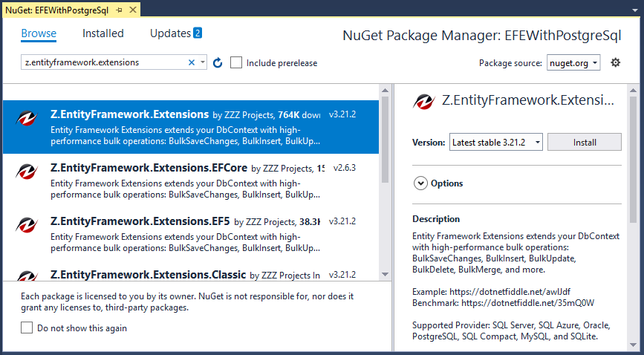Click the Z.EntityFramework.Extensions.EF5 package icon
Viewport: 644px width, 355px height.
(27, 225)
